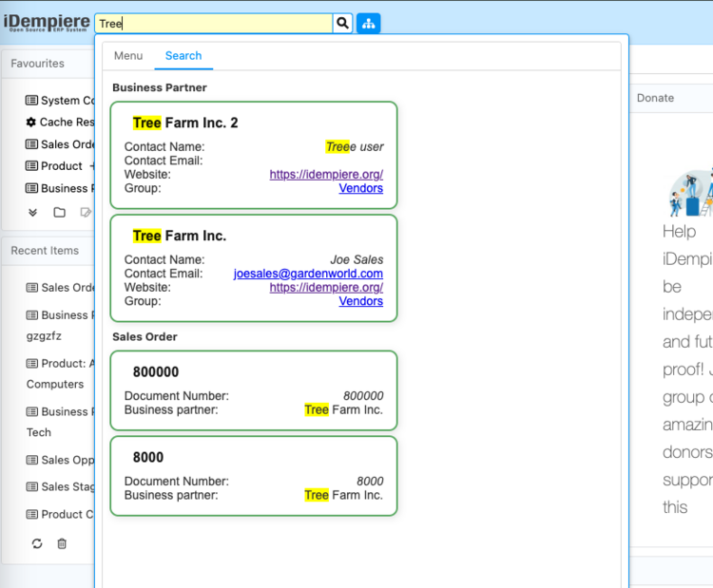Expand all Favourites with double chevron

(x=32, y=213)
